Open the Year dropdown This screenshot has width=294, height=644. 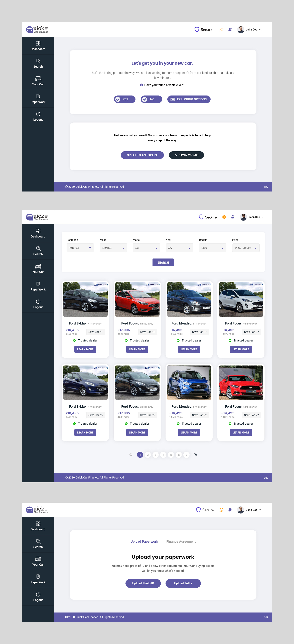[x=180, y=248]
